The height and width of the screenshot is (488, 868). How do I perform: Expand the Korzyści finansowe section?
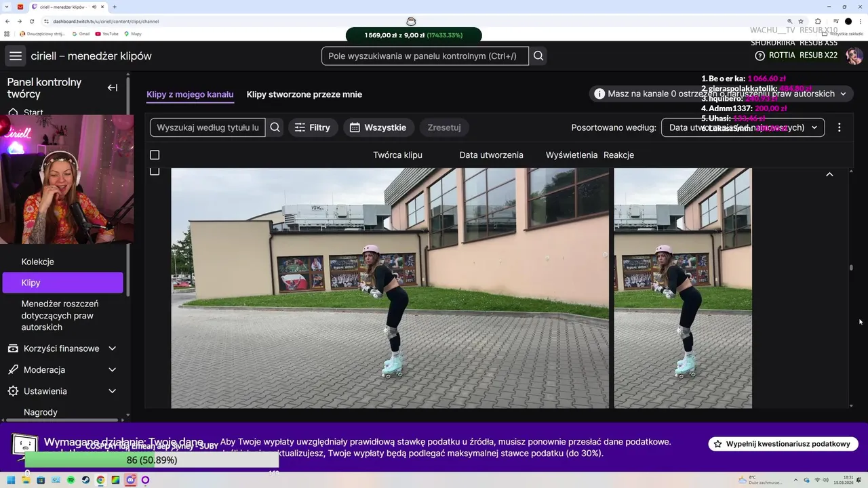(112, 348)
